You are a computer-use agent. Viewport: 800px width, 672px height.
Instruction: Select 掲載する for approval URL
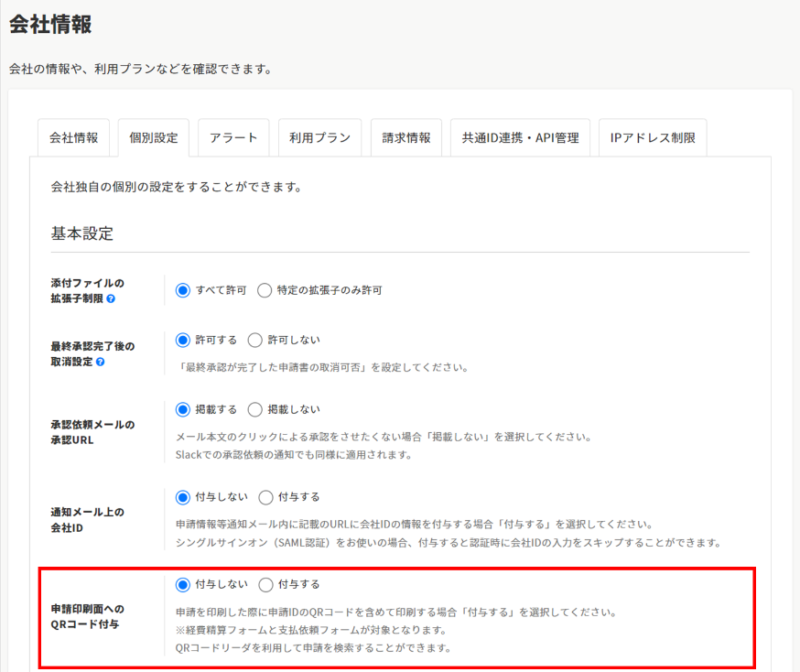point(182,409)
